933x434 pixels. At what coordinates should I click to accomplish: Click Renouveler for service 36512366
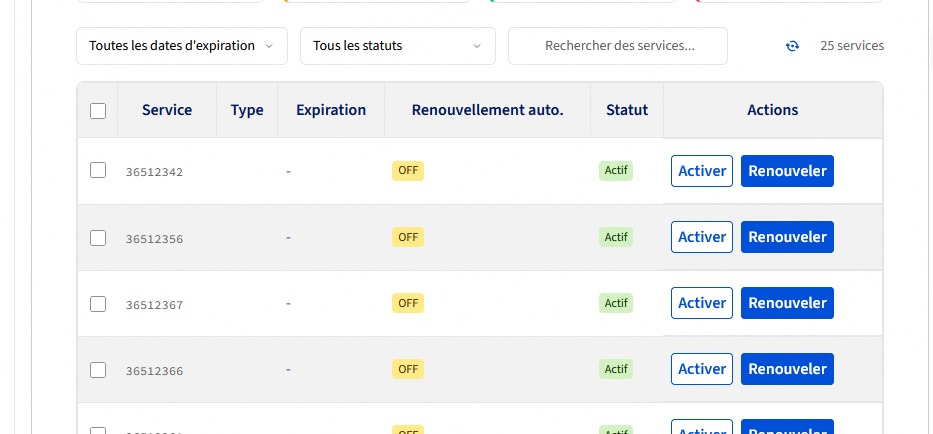click(x=787, y=369)
